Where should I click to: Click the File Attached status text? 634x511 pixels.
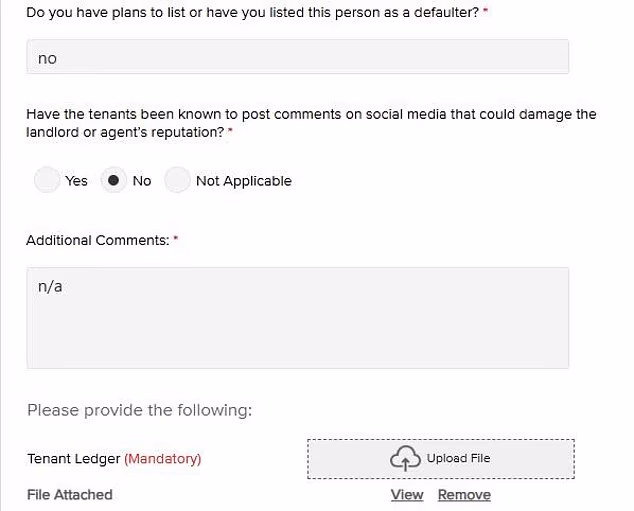tap(69, 495)
